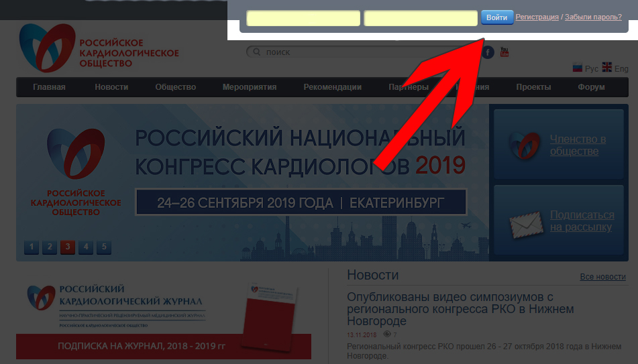The height and width of the screenshot is (364, 638).
Task: Click the British flag icon
Action: click(x=606, y=67)
